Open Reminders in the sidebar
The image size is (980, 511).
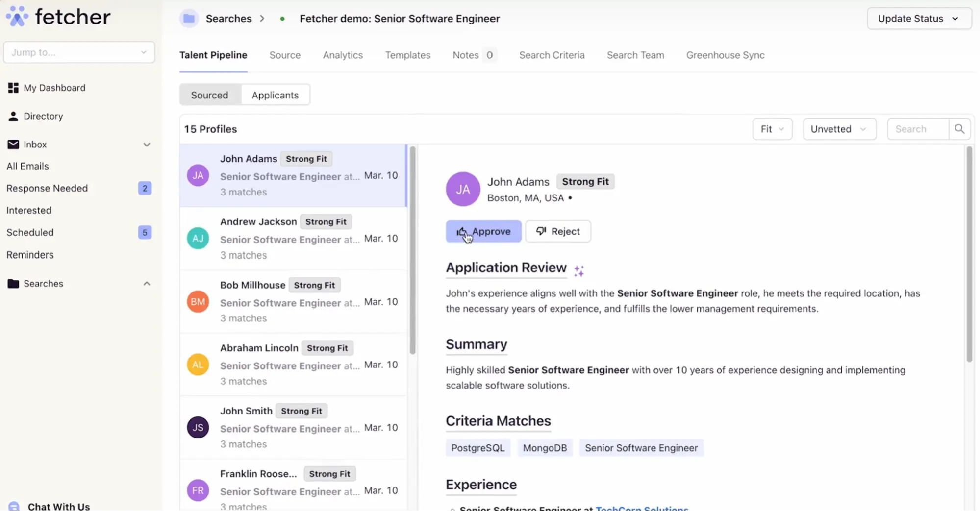(30, 255)
